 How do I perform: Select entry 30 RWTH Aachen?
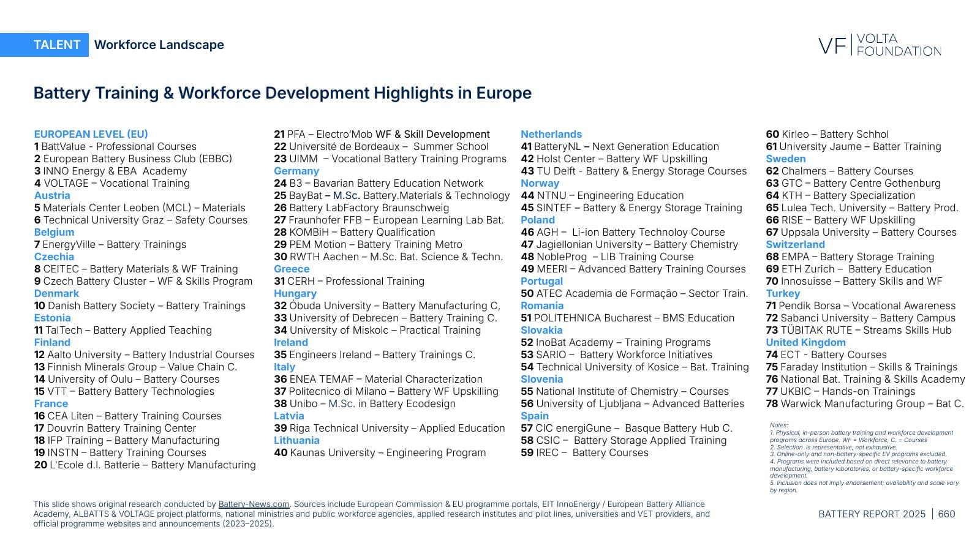pos(388,257)
